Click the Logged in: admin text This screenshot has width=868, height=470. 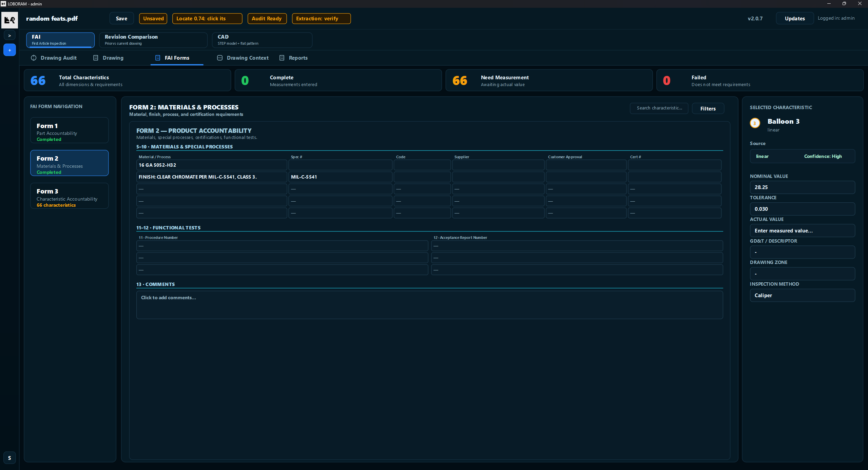[836, 18]
